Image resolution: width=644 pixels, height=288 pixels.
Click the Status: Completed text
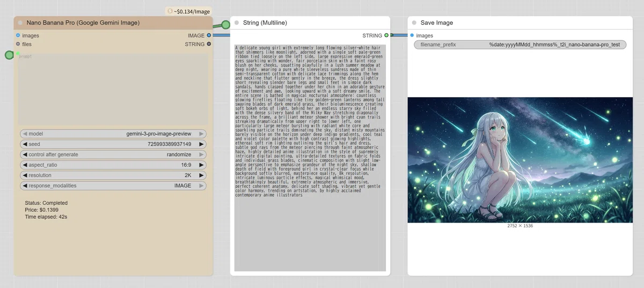pyautogui.click(x=46, y=203)
